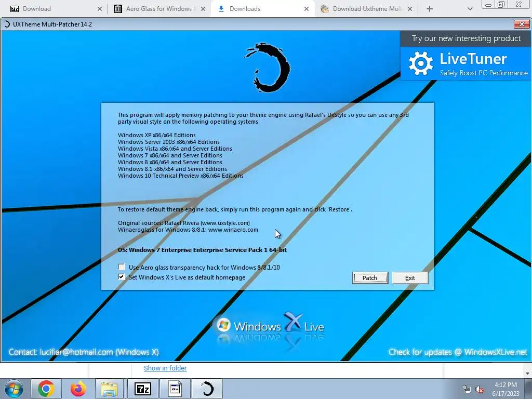The width and height of the screenshot is (532, 399).
Task: Open the Windows Start menu
Action: tap(14, 389)
